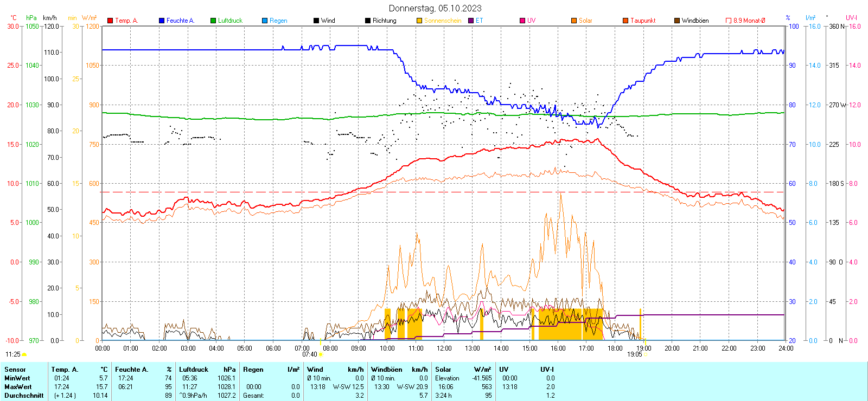Toggle the Richtung series in the legend
This screenshot has width=868, height=401.
(x=368, y=21)
